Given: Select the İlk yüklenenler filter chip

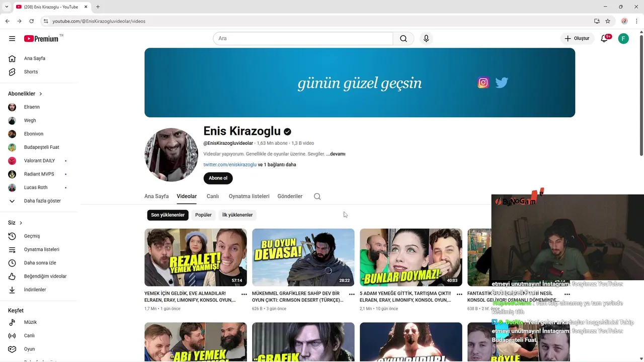Looking at the screenshot, I should (x=237, y=215).
